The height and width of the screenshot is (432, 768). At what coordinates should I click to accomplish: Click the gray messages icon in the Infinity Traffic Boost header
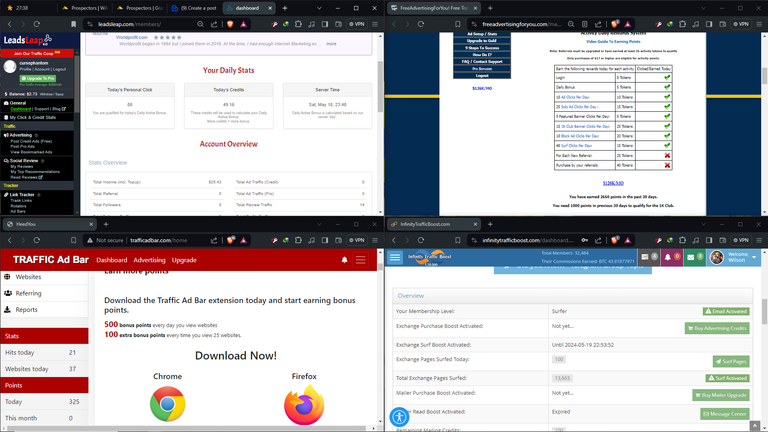pos(648,257)
